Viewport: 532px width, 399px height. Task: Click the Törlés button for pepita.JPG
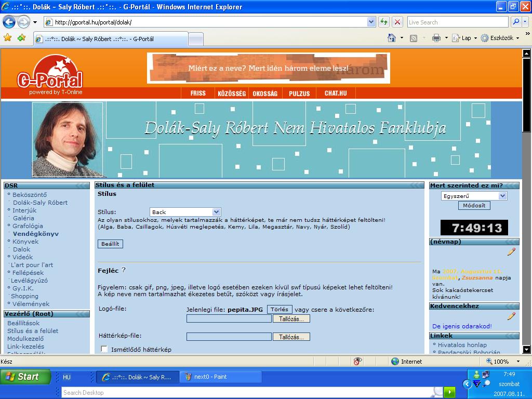pos(280,310)
